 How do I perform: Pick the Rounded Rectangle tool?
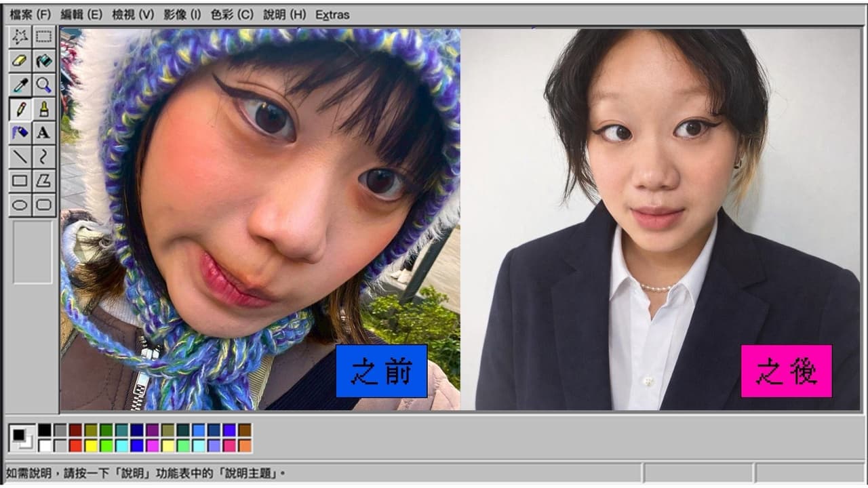[x=44, y=204]
